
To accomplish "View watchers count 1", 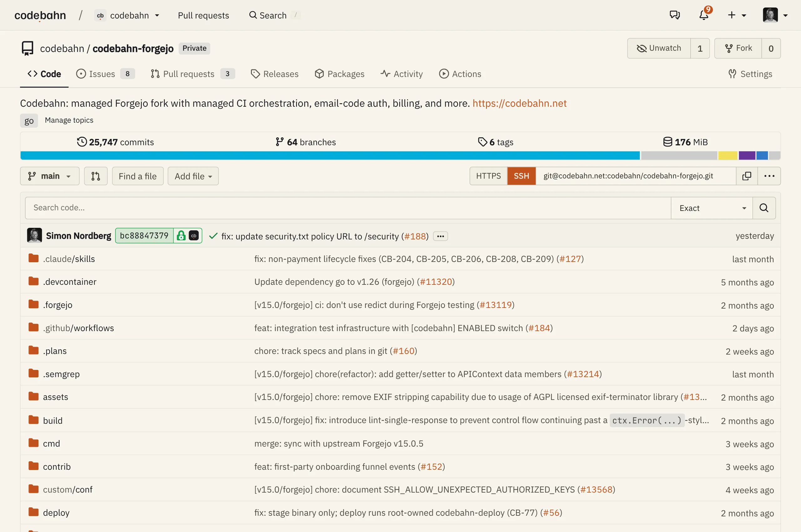I will point(700,48).
